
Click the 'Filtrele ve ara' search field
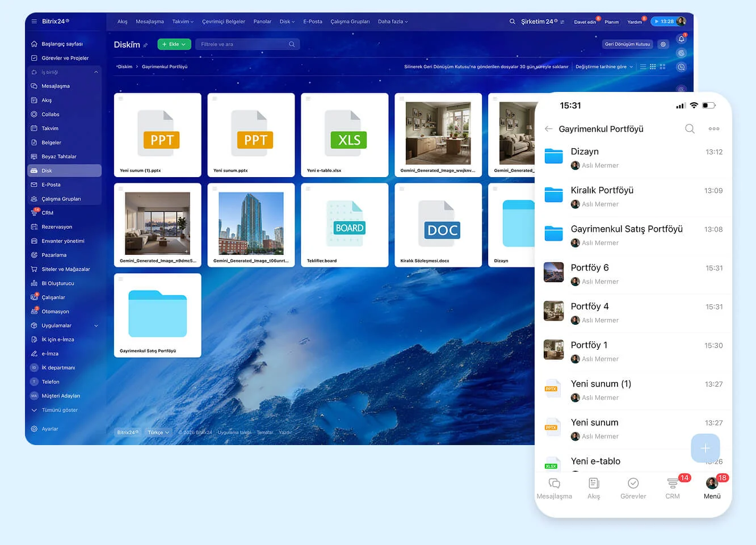244,44
